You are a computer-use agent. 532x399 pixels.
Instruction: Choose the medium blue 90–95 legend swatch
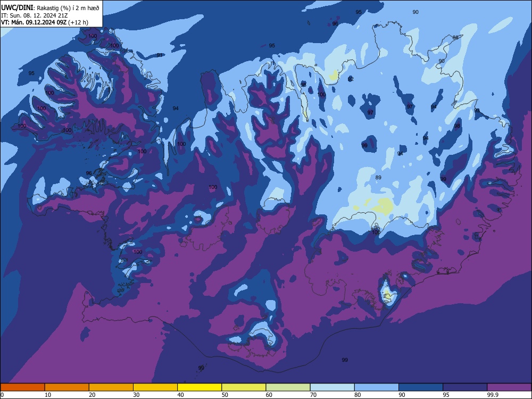(421, 387)
